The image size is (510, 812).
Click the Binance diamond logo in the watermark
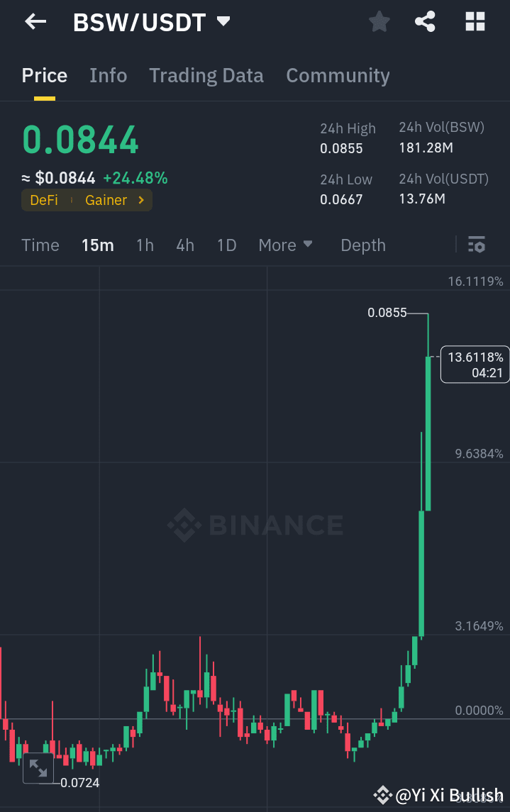point(184,525)
